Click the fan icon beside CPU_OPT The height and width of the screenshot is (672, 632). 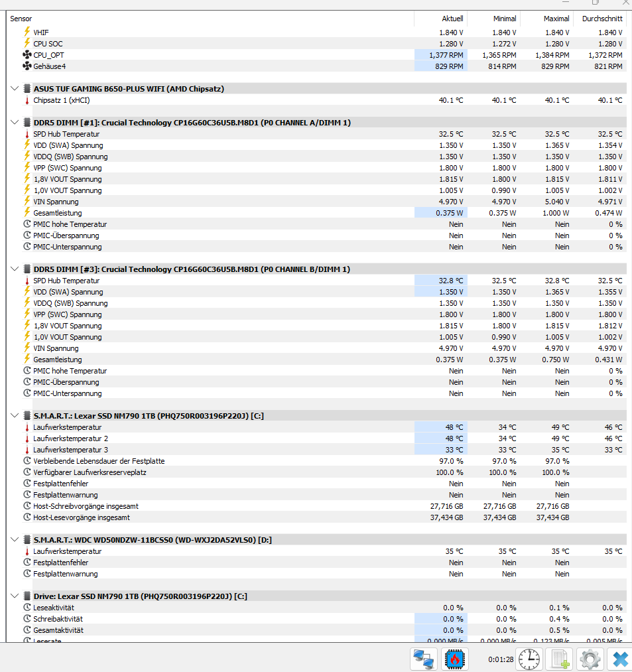(x=27, y=55)
